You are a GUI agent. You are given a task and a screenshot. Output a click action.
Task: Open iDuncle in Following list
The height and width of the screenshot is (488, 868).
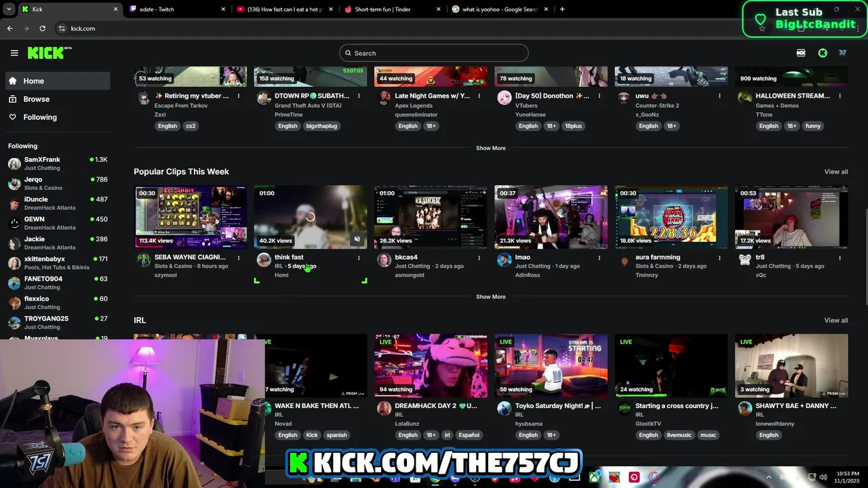pos(57,203)
